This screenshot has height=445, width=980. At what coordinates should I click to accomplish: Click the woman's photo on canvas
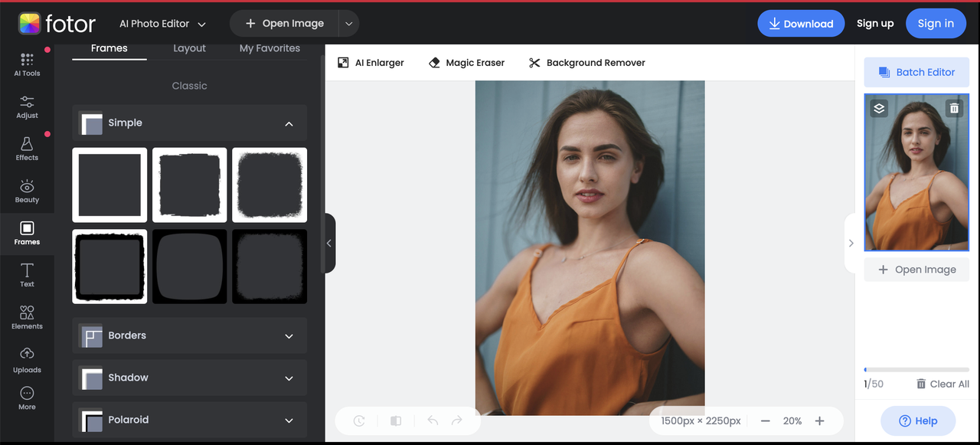[590, 248]
